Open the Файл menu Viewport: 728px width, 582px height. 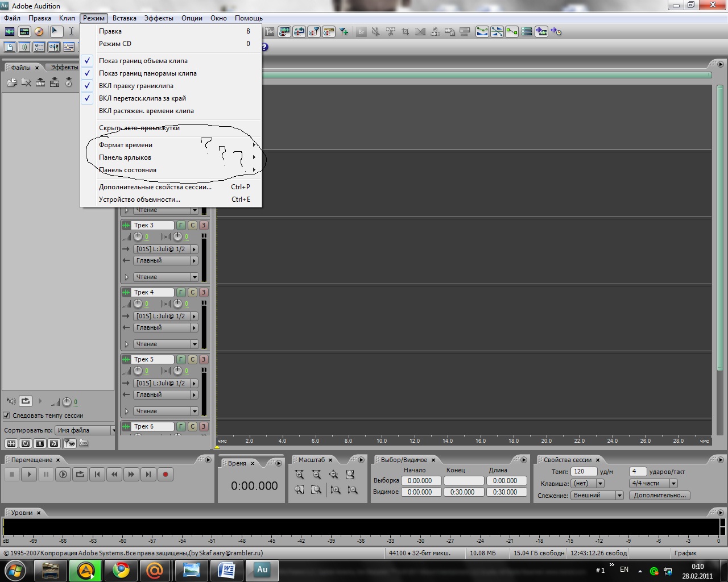tap(12, 18)
